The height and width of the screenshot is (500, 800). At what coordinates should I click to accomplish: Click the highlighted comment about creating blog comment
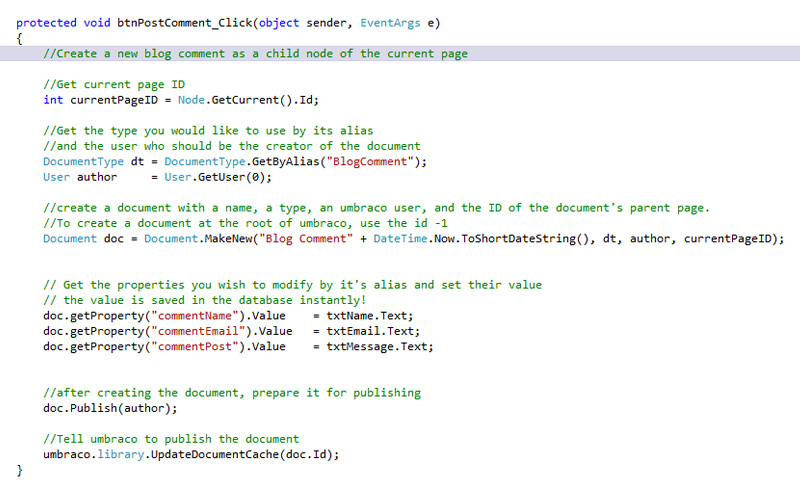tap(255, 54)
